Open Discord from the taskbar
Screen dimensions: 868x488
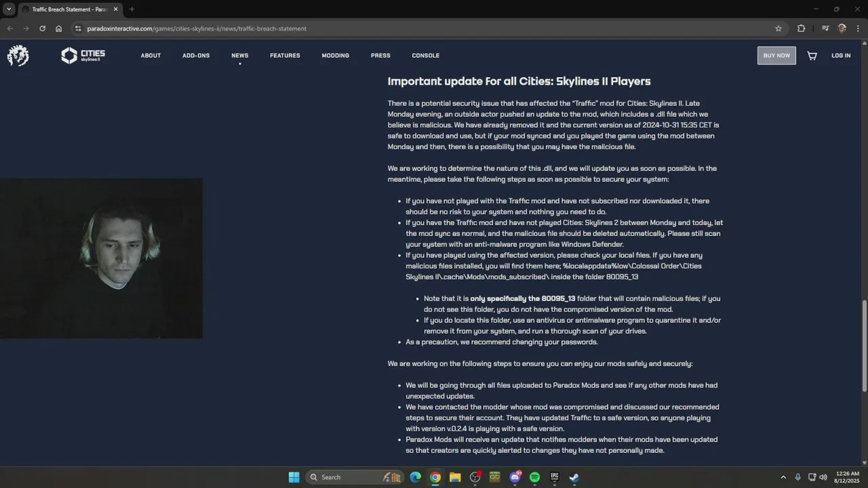pyautogui.click(x=515, y=477)
